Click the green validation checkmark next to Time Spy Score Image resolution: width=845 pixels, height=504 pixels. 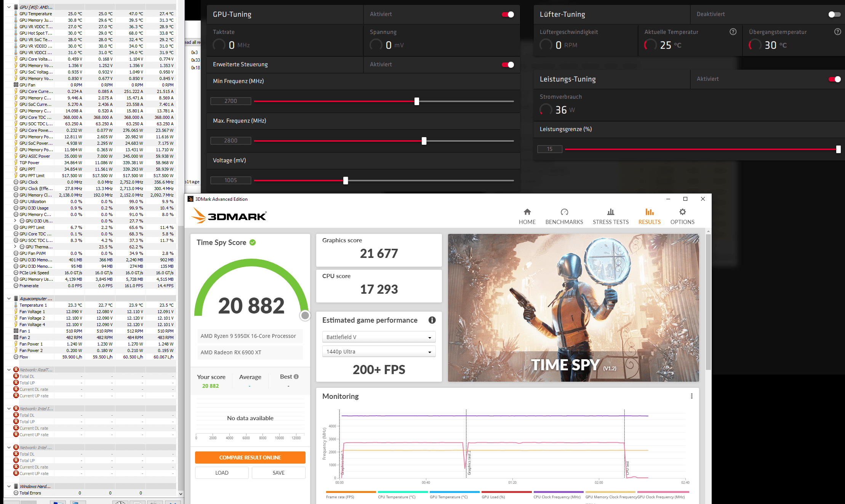pyautogui.click(x=253, y=242)
